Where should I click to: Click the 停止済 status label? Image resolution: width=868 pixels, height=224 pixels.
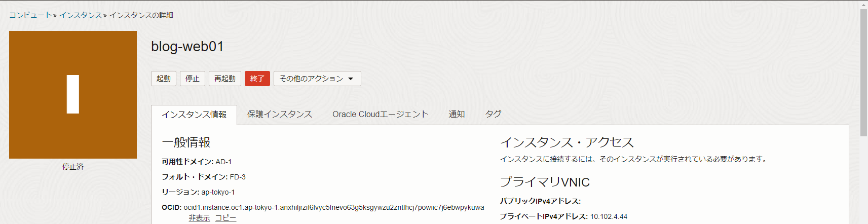point(73,167)
